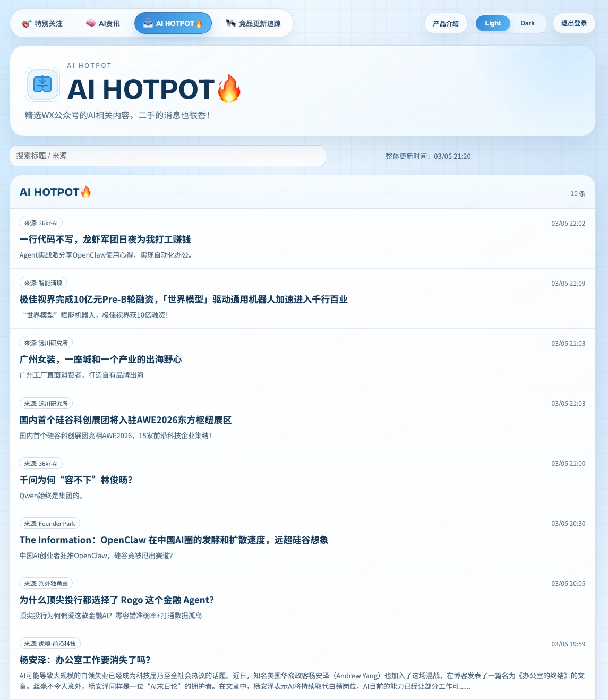Switch the theme to Dark
This screenshot has width=608, height=700.
pos(527,23)
